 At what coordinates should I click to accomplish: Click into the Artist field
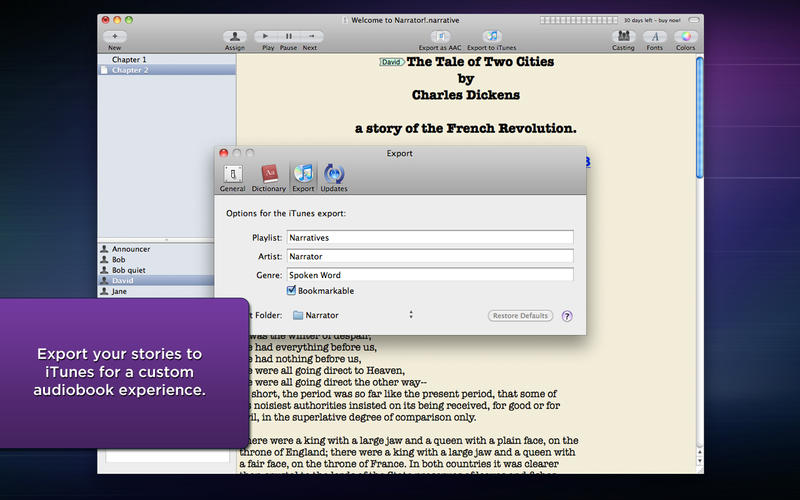[430, 257]
